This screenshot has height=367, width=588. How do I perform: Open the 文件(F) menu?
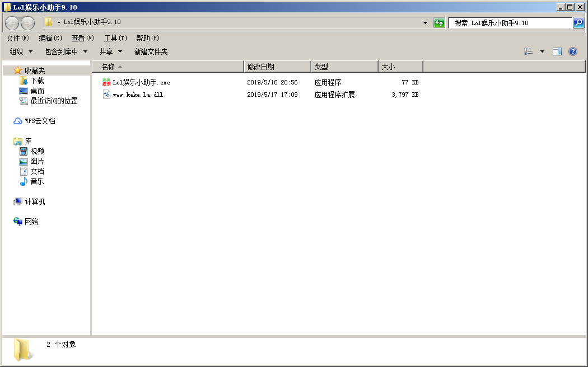coord(18,38)
